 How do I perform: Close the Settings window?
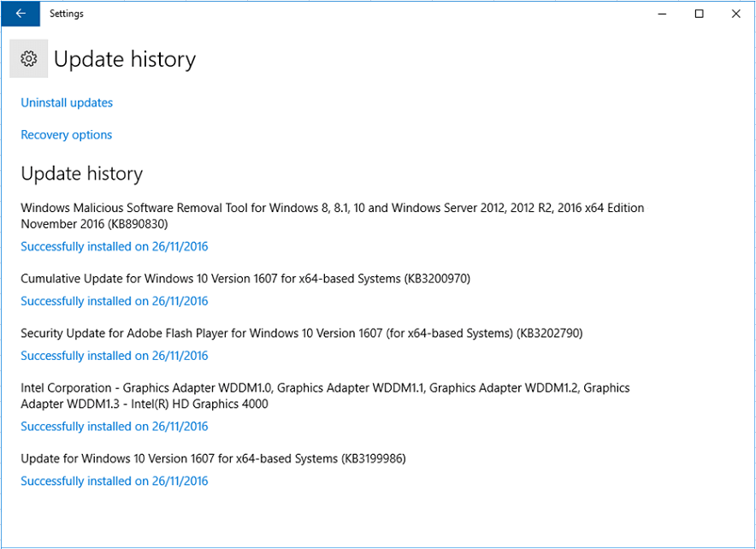(736, 14)
